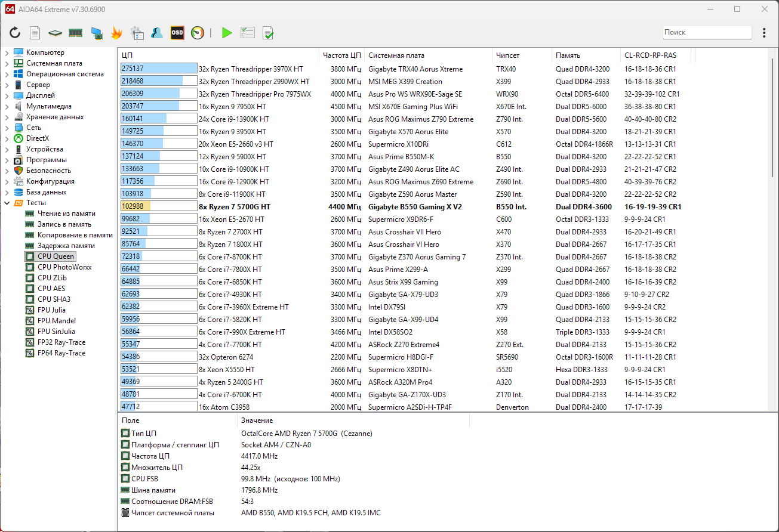Open the CPU ZLib test
The height and width of the screenshot is (532, 779).
click(52, 278)
